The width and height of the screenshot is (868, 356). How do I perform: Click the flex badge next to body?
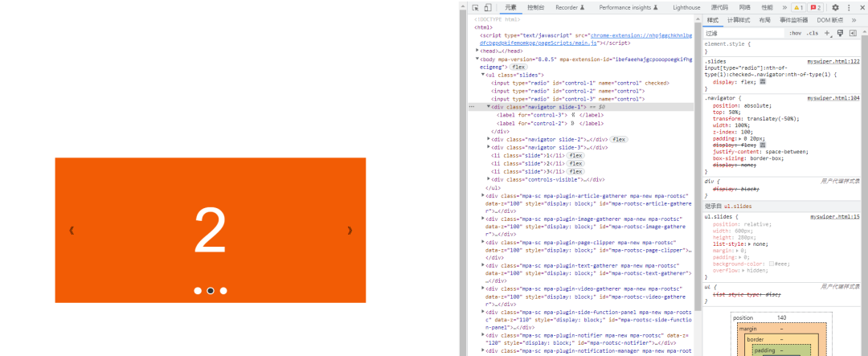pos(518,67)
